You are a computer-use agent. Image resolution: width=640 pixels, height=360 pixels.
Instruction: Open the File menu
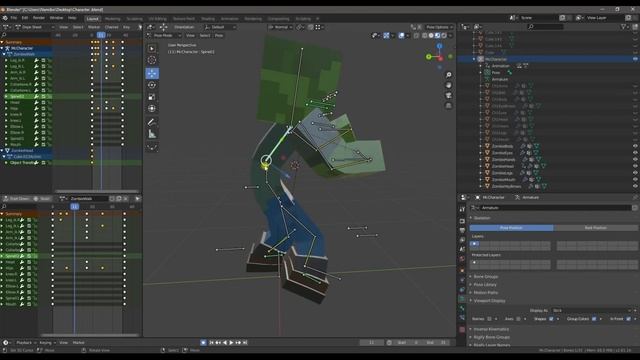click(x=13, y=18)
